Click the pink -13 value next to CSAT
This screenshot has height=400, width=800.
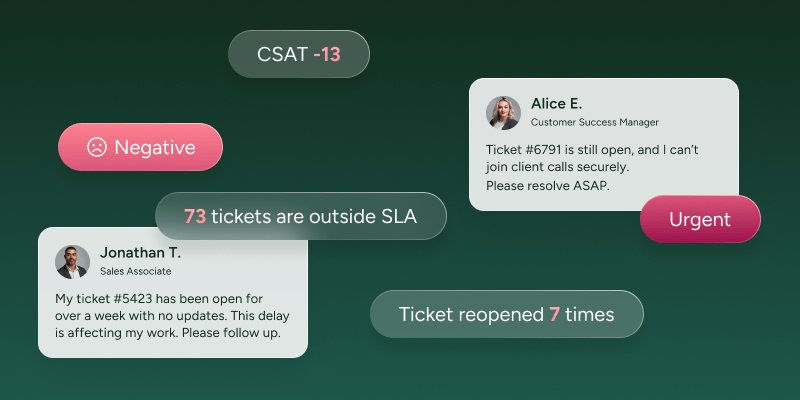click(327, 54)
